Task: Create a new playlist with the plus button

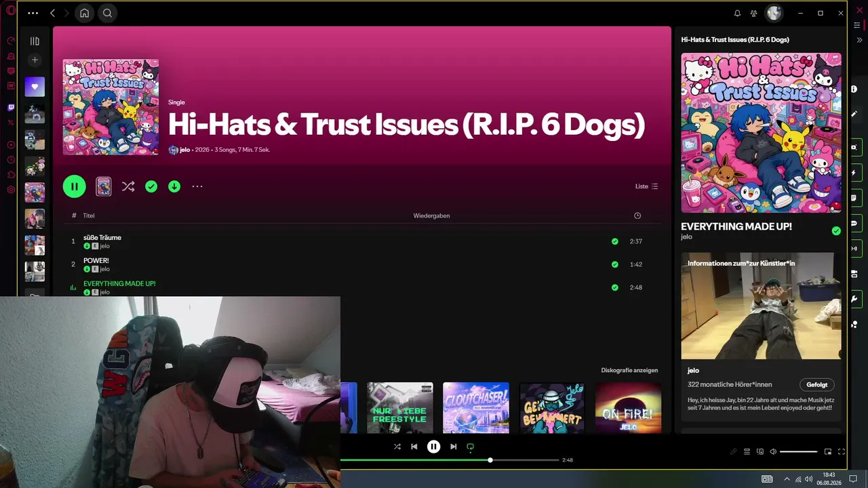Action: (35, 60)
